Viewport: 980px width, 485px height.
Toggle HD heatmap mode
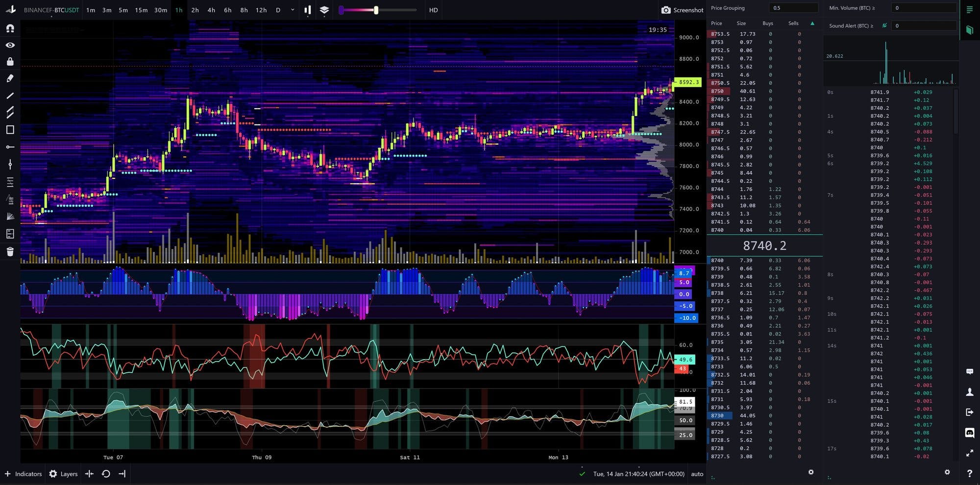point(433,10)
